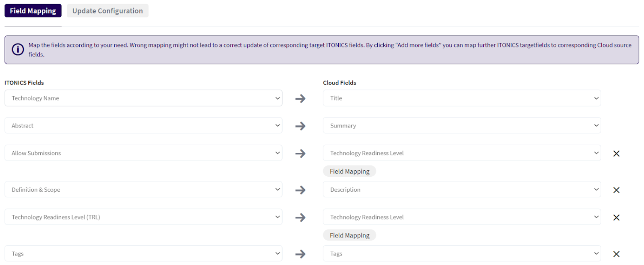Screen dimensions: 644x265
Task: Click the info icon in the banner
Action: (18, 50)
